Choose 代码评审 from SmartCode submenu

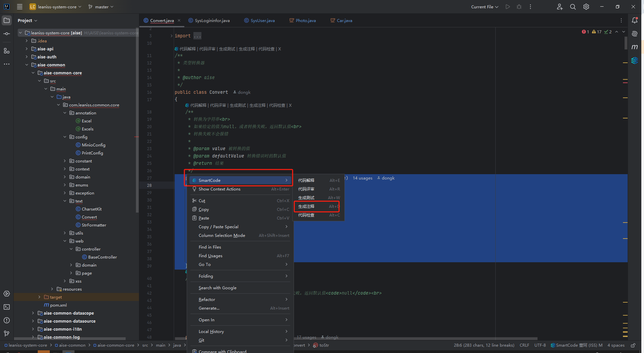point(319,189)
